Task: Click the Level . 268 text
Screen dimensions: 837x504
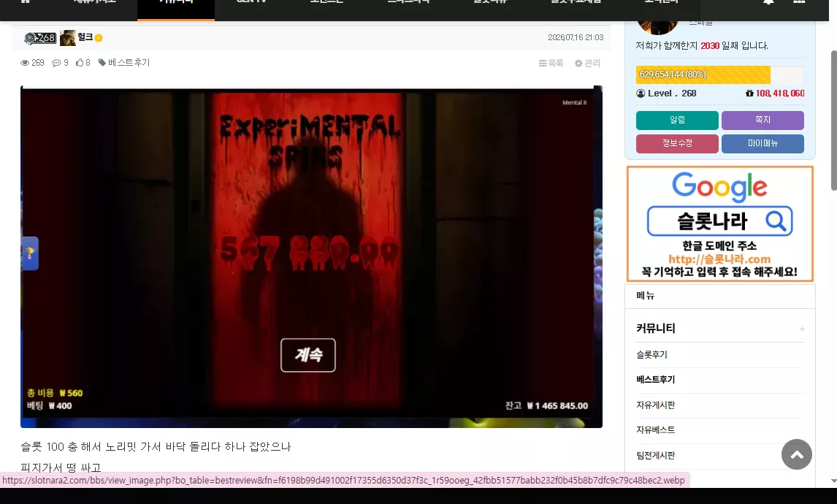Action: [671, 93]
